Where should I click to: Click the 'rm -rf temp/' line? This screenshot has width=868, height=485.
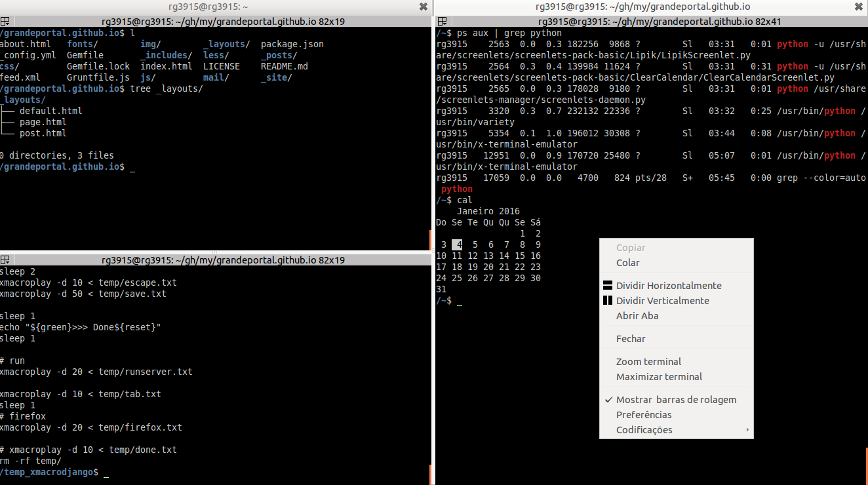30,461
